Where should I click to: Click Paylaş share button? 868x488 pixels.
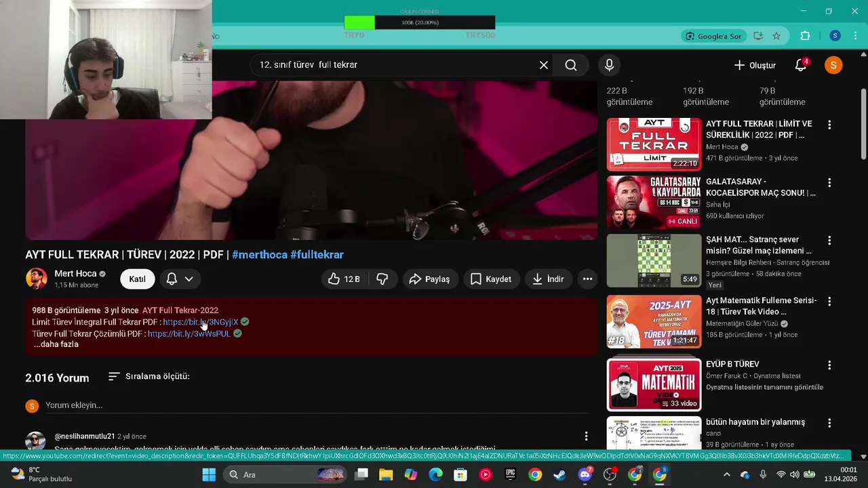431,279
